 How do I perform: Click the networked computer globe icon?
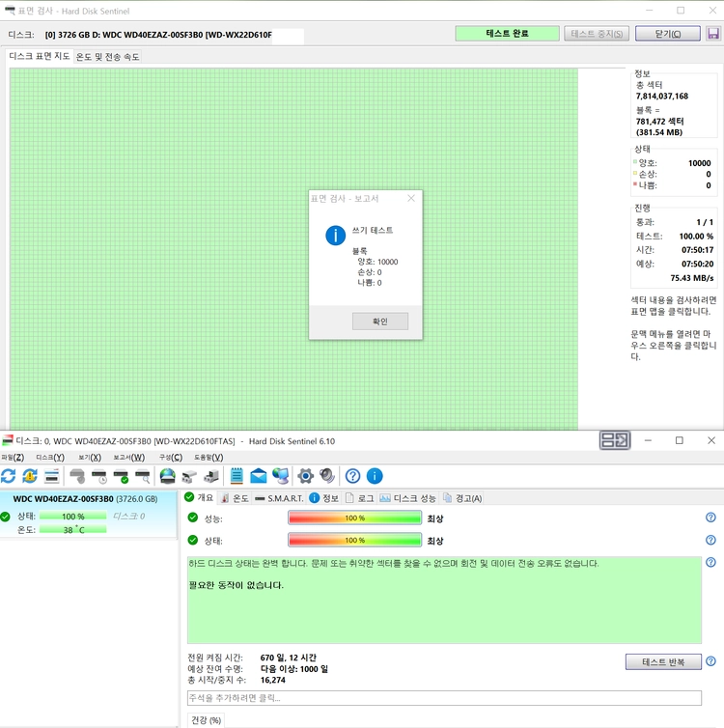click(280, 476)
